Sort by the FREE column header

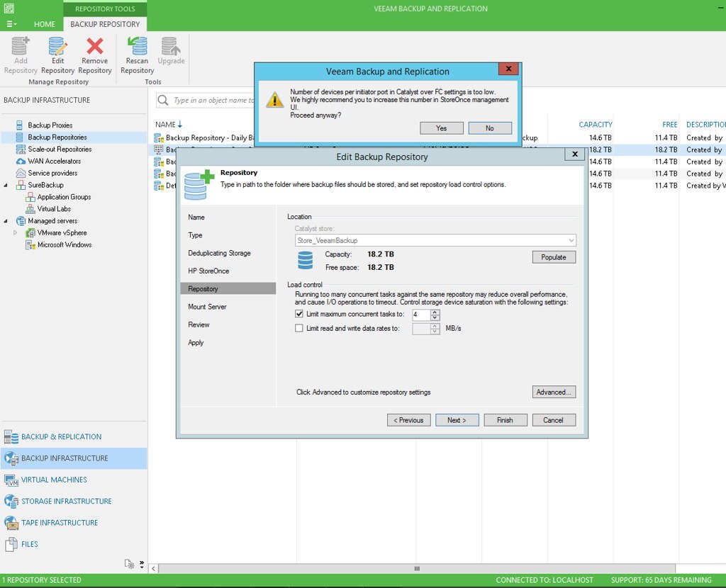click(669, 125)
